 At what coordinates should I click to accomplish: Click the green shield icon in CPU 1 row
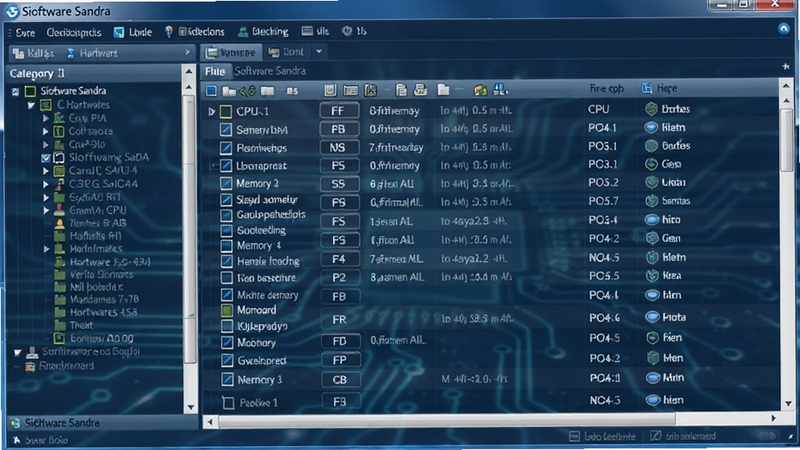point(651,109)
